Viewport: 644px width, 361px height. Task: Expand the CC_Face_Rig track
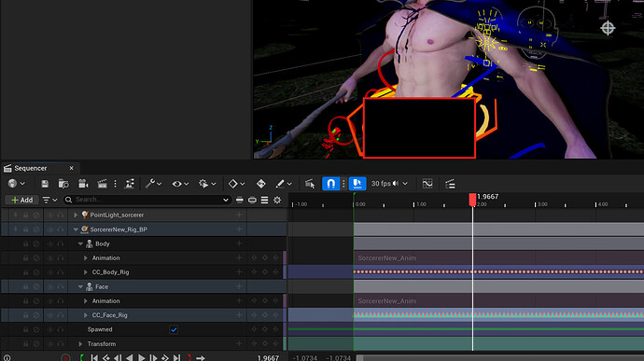(x=86, y=315)
